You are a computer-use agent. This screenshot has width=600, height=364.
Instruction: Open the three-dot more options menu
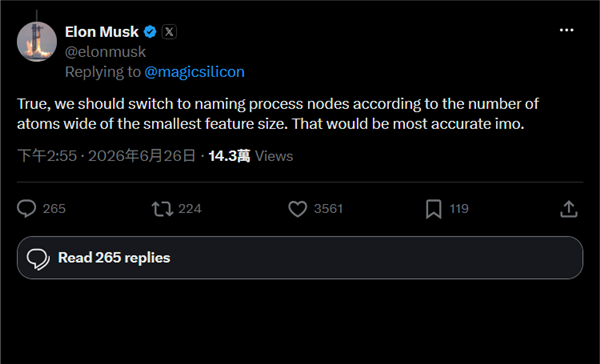click(566, 30)
